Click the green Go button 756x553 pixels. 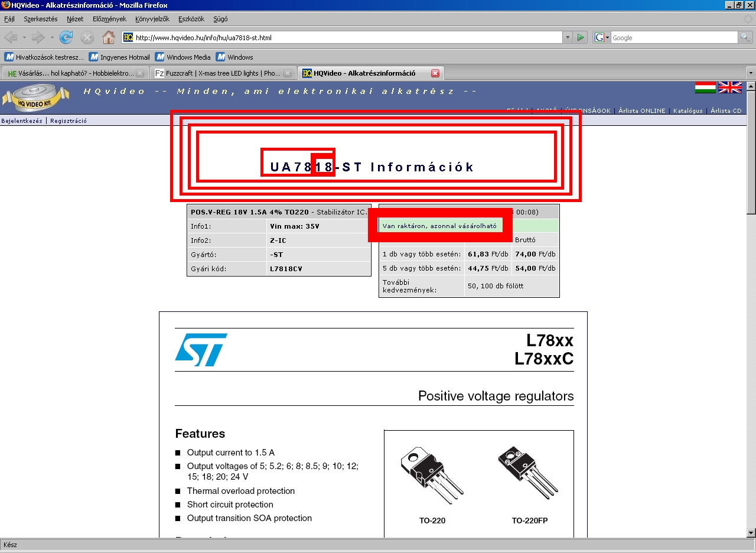point(581,37)
